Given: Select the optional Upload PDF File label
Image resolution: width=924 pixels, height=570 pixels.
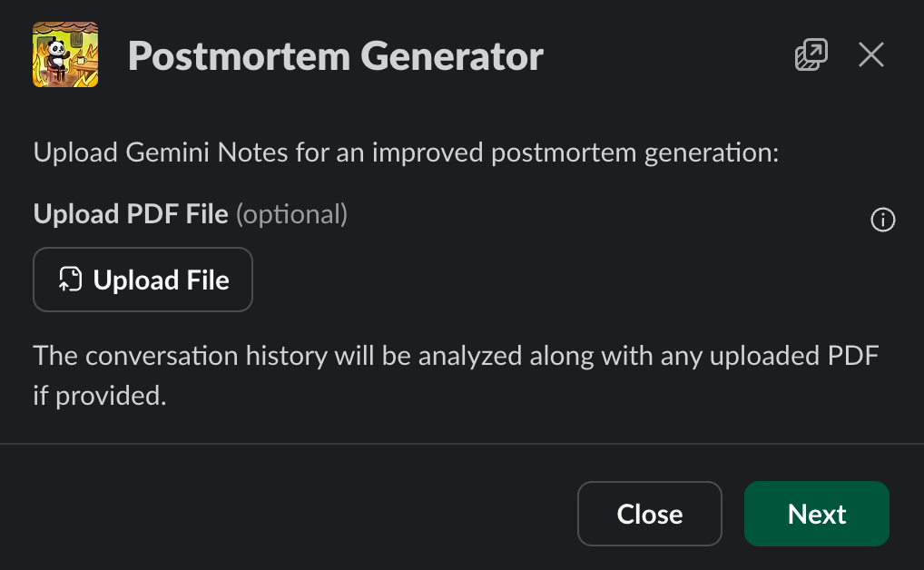Looking at the screenshot, I should tap(129, 214).
